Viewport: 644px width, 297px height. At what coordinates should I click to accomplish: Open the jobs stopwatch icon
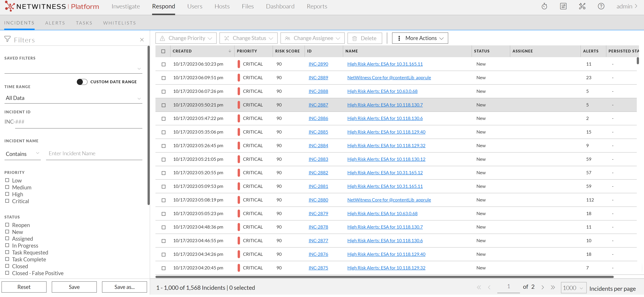(544, 7)
